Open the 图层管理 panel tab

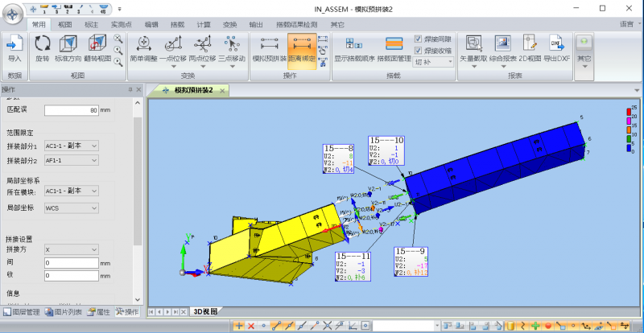pyautogui.click(x=22, y=312)
